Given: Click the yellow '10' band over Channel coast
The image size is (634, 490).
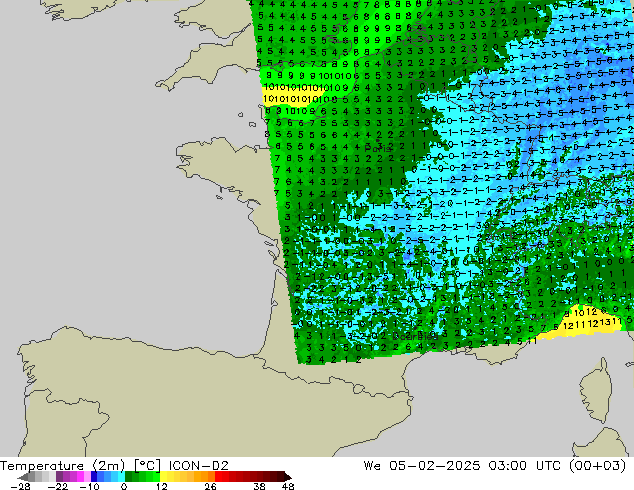Looking at the screenshot, I should pos(291,95).
